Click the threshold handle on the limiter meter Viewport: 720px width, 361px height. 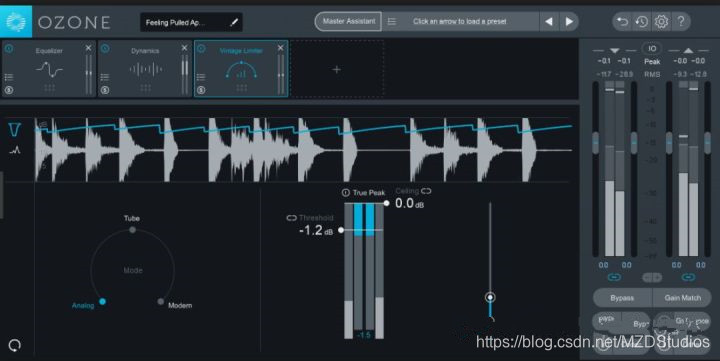point(341,230)
